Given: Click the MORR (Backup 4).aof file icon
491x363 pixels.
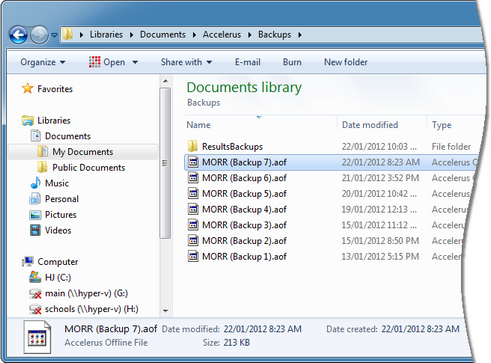Looking at the screenshot, I should click(193, 209).
